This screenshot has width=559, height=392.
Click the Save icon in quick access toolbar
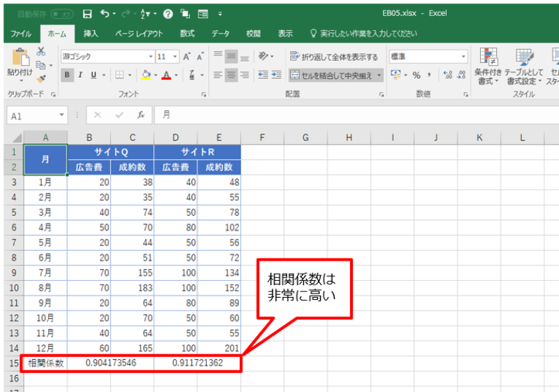click(x=87, y=13)
